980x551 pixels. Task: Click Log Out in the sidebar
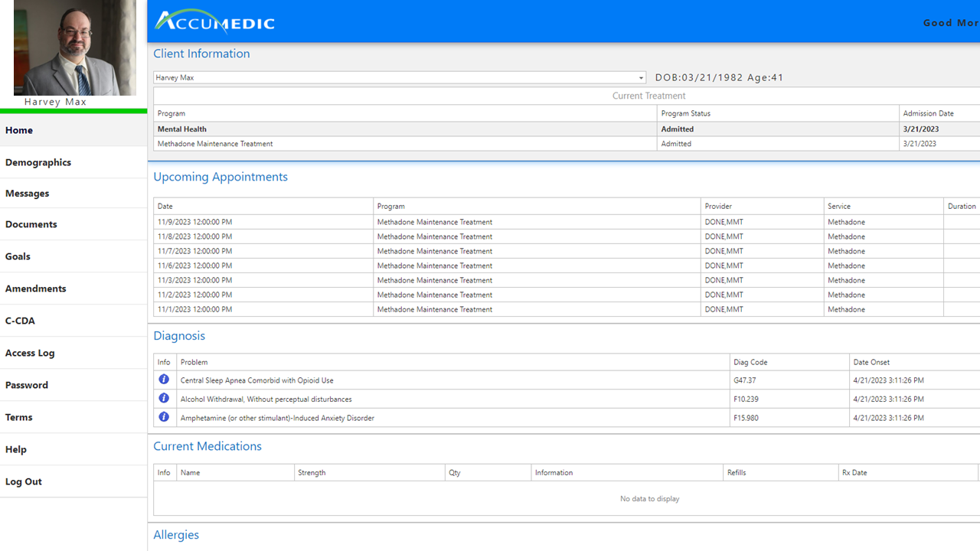(x=23, y=481)
